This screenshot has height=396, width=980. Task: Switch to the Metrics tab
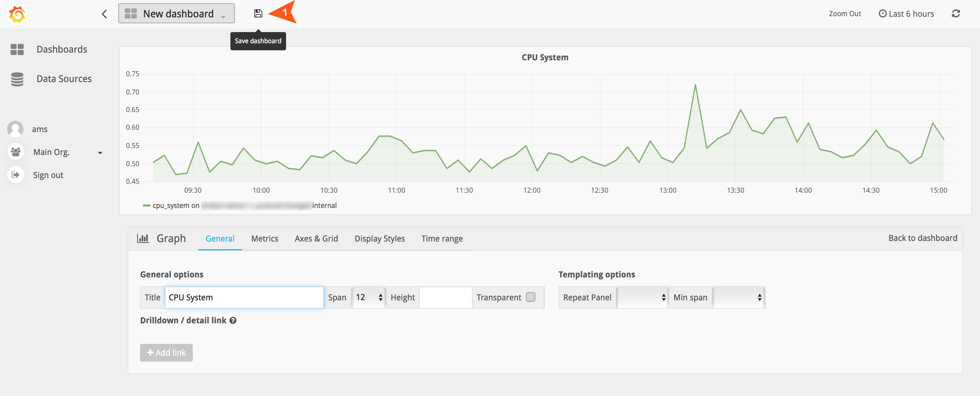click(x=264, y=239)
